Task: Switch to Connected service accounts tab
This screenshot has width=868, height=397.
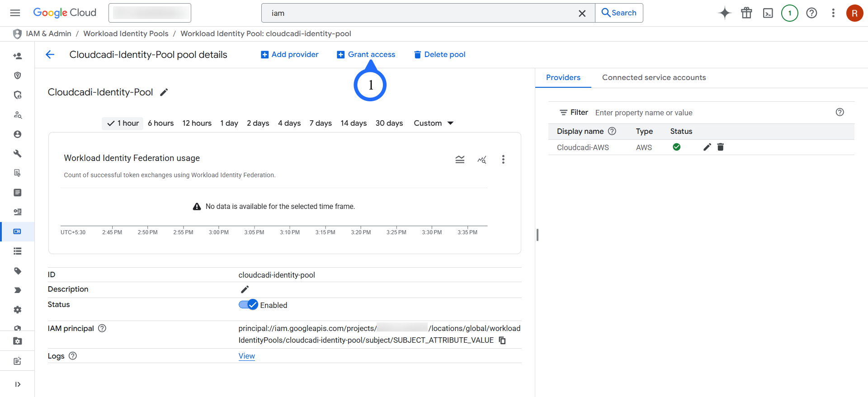Action: (654, 78)
